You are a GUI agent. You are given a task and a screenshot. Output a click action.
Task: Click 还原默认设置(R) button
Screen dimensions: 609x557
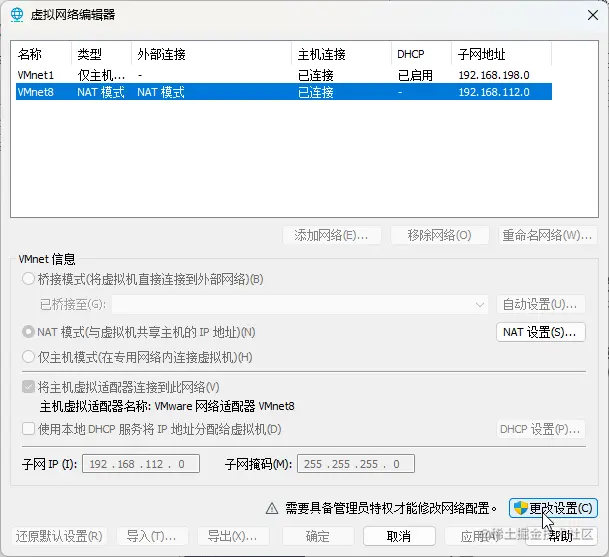coord(59,536)
